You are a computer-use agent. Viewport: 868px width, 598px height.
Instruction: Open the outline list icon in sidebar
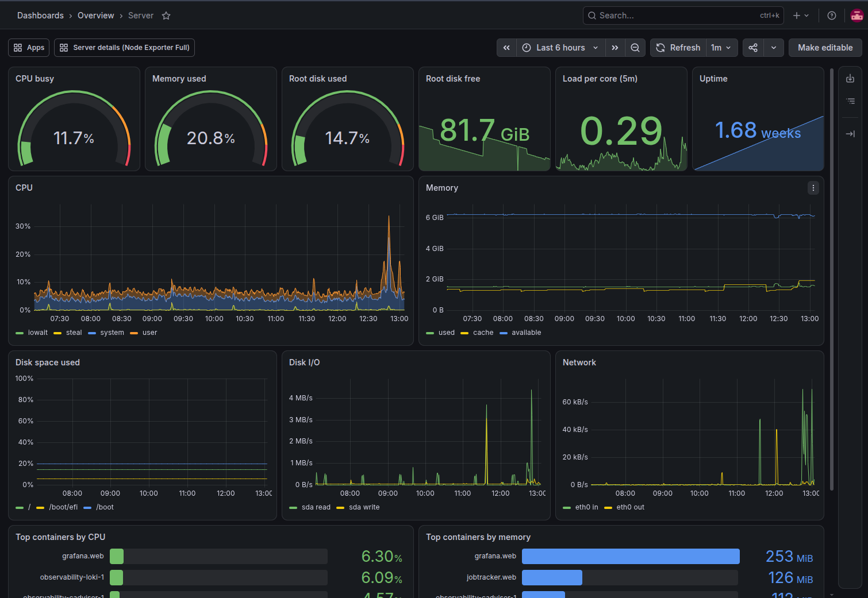point(850,101)
